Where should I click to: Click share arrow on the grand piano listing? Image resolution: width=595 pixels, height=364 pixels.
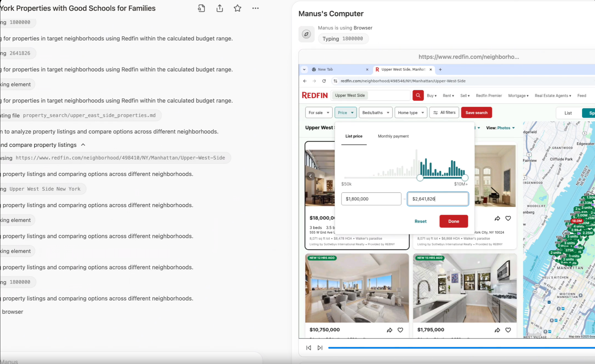coord(497,218)
